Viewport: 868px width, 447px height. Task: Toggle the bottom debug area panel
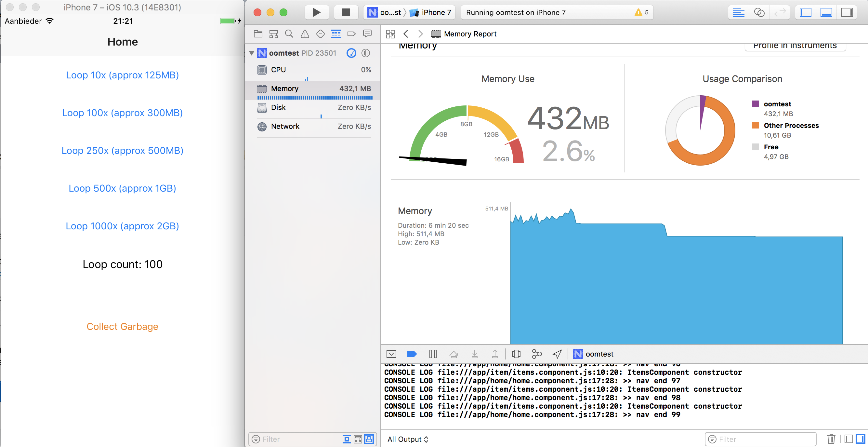[x=826, y=12]
